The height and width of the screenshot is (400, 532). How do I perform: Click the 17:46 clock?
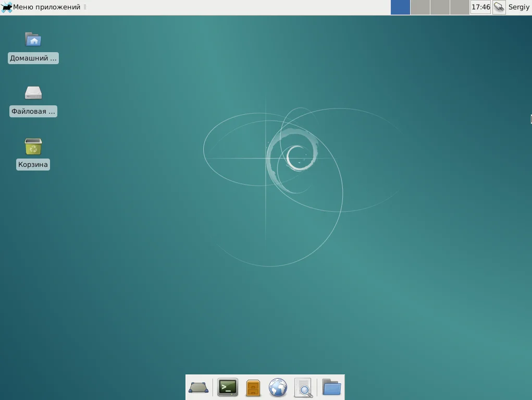480,7
